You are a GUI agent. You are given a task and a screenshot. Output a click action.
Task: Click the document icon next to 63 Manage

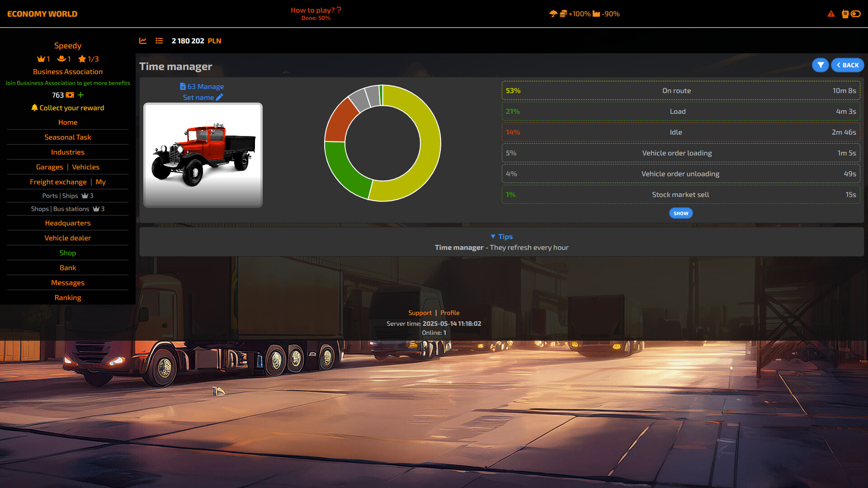[183, 86]
